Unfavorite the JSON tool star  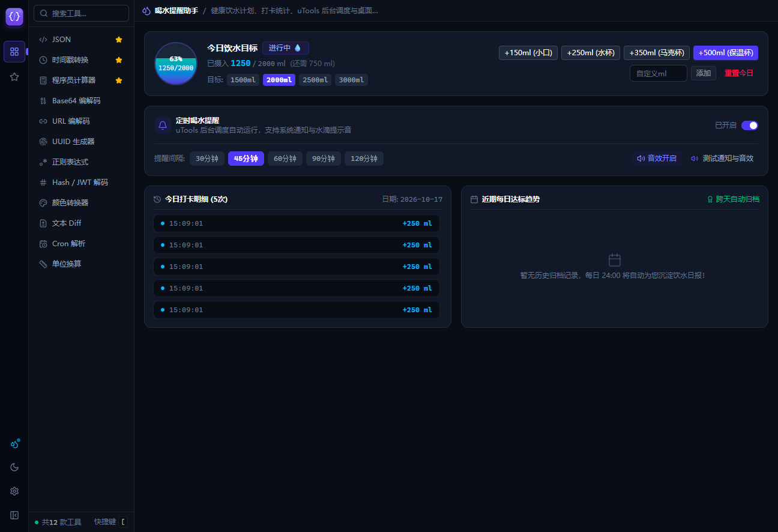pyautogui.click(x=119, y=40)
